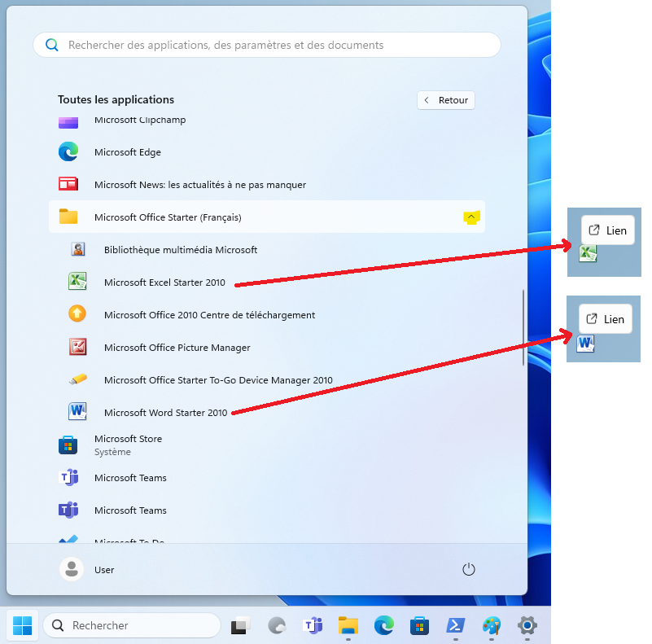Click the 'Microsoft Word Starter 2010' label

[x=165, y=412]
